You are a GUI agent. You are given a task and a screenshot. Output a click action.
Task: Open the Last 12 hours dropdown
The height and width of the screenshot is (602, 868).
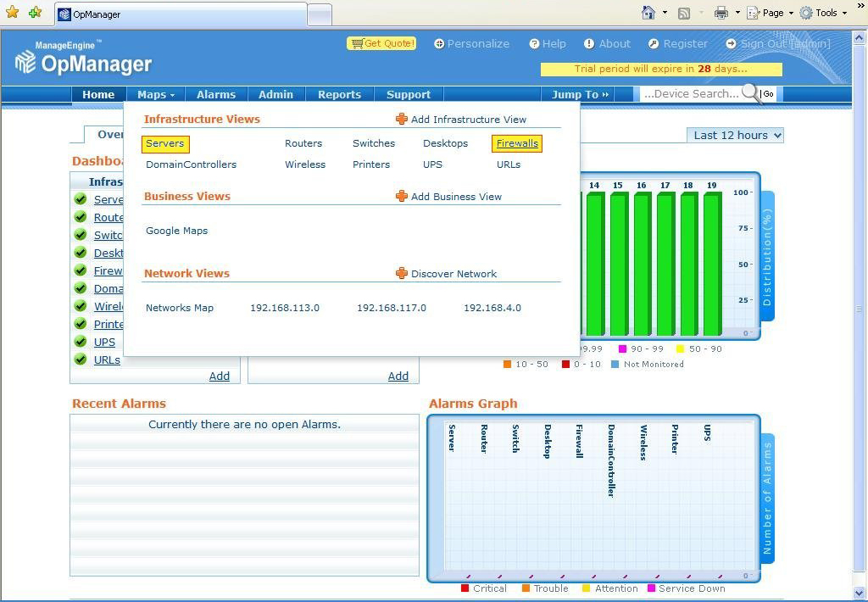[735, 136]
